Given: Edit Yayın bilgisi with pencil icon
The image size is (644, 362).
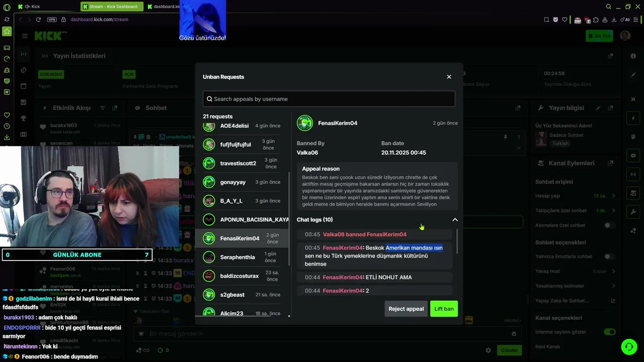Looking at the screenshot, I should (x=598, y=108).
